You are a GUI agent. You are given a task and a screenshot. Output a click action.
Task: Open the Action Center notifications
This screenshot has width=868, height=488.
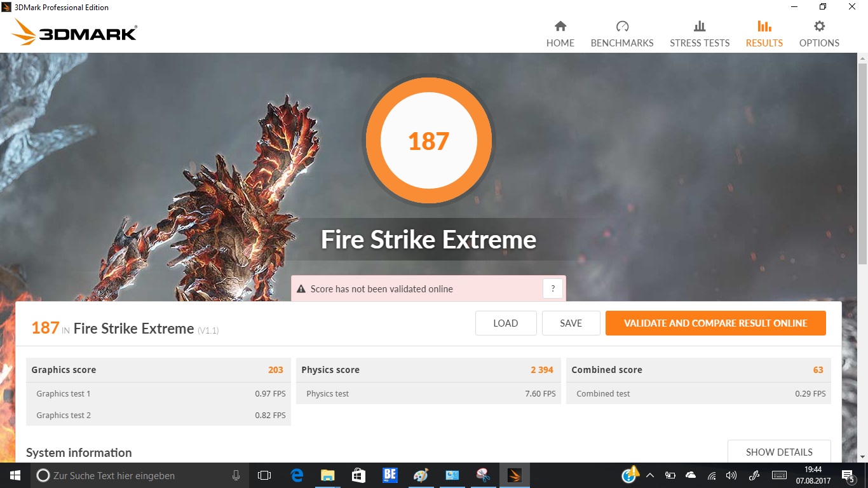coord(848,475)
